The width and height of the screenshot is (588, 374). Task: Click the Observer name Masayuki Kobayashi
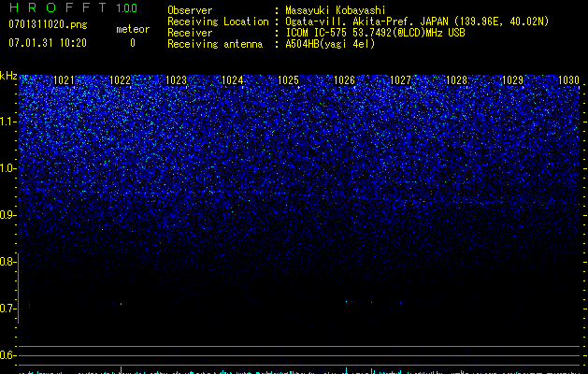click(x=336, y=10)
